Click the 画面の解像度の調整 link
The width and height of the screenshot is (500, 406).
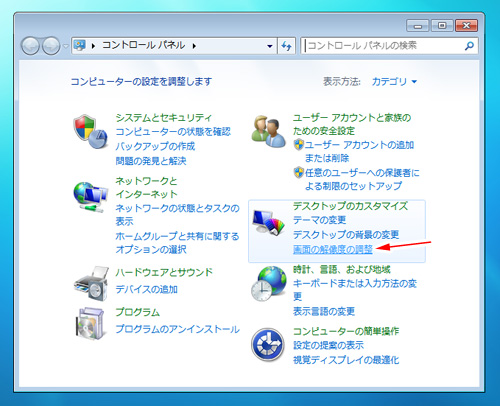click(333, 249)
